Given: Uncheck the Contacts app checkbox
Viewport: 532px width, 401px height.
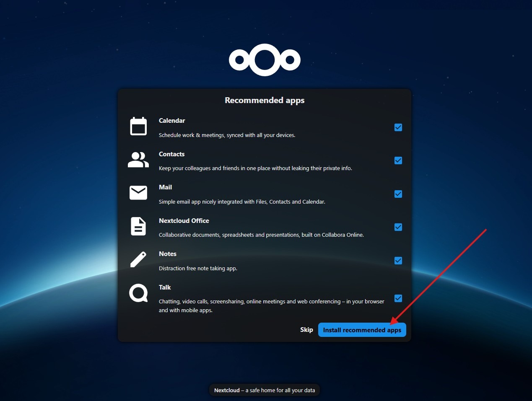Looking at the screenshot, I should [398, 160].
